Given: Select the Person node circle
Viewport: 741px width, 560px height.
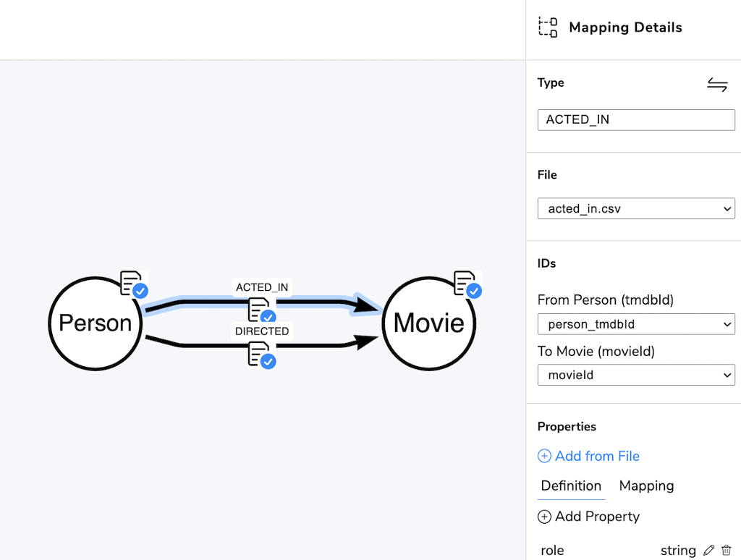Looking at the screenshot, I should [95, 323].
